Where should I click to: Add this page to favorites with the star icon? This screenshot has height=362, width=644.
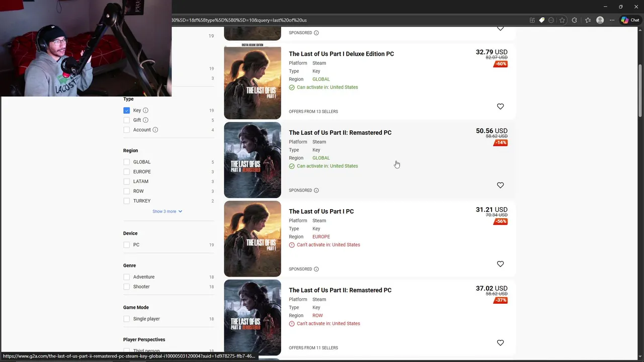(562, 20)
